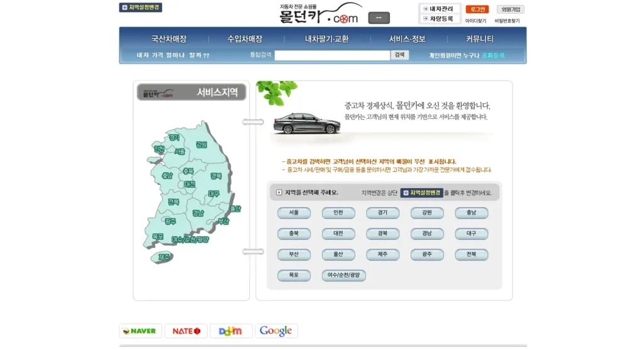Select 인천 region on the map
This screenshot has height=350, width=644.
click(x=159, y=149)
